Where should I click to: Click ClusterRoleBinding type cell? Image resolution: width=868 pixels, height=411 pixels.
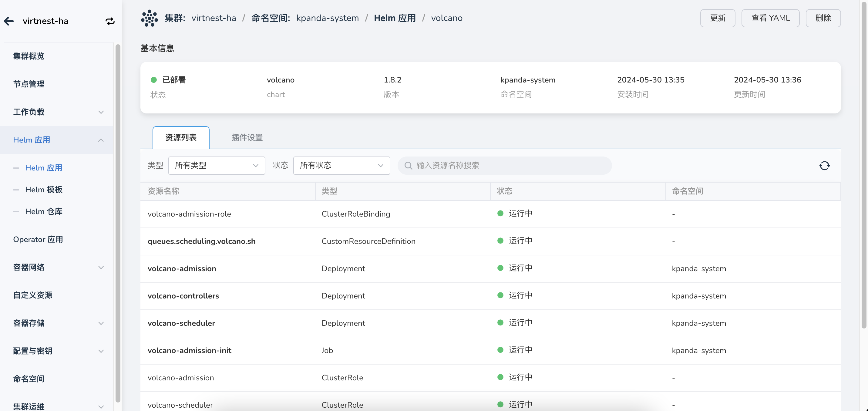pyautogui.click(x=356, y=214)
